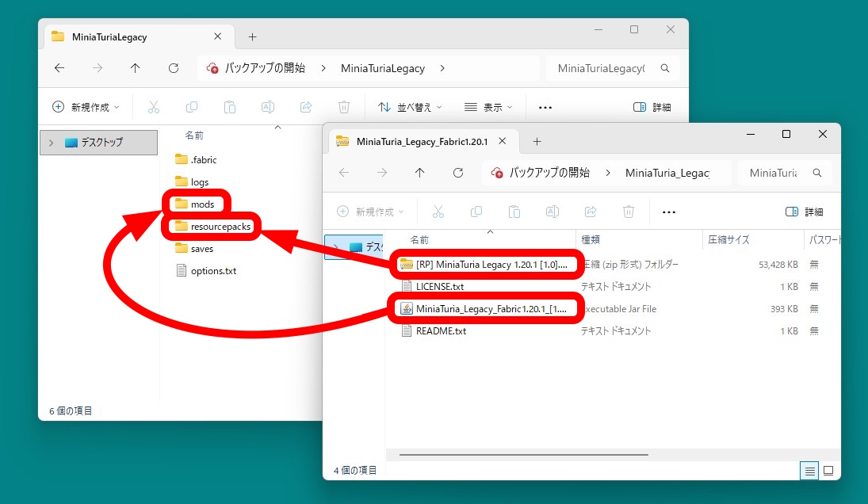Select the MiniaTuria_Legacy_Fabric1.20.1 tab

[422, 141]
